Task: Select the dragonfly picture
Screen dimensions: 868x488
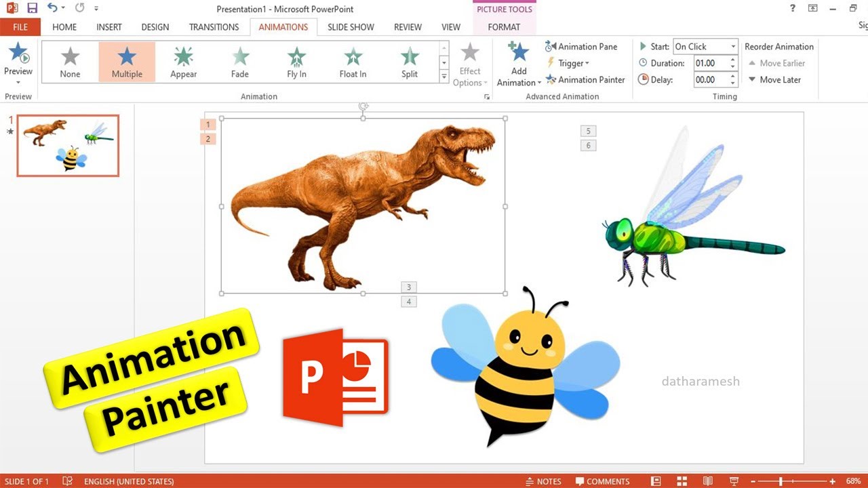Action: point(693,207)
